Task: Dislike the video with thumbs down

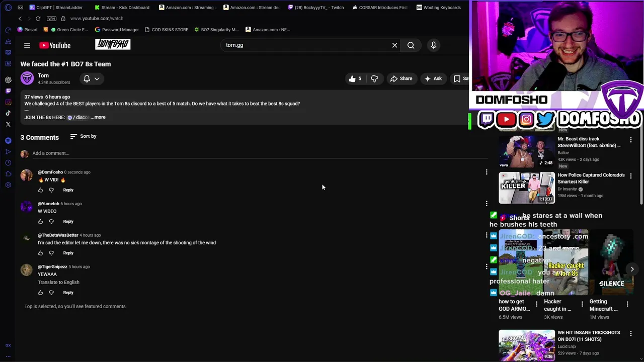Action: pyautogui.click(x=374, y=78)
